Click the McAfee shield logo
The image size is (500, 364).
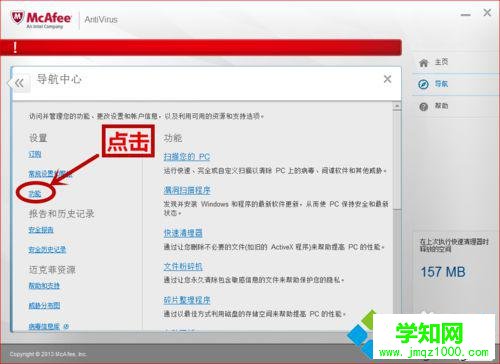point(18,17)
